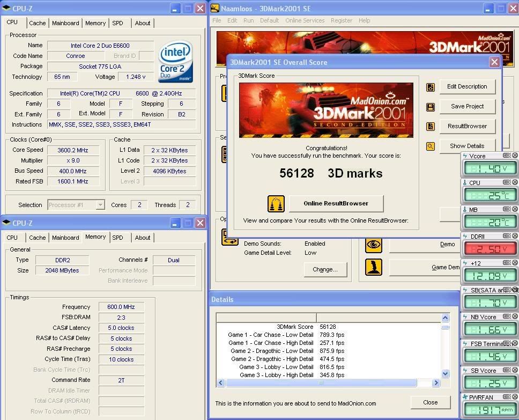Close the MB temperature widget with its X icon
Viewport: 519px width, 420px height.
pos(515,209)
